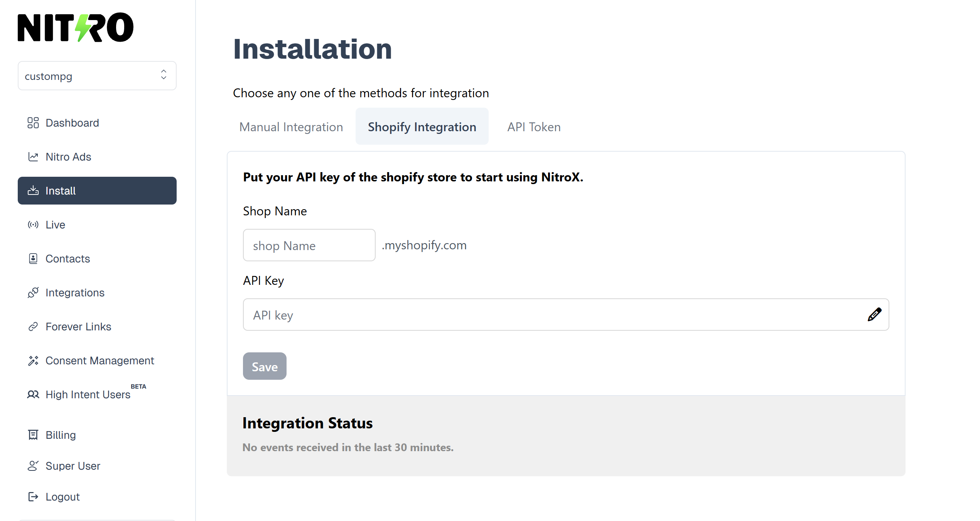Image resolution: width=980 pixels, height=521 pixels.
Task: Open the Integrations sidebar page
Action: click(97, 293)
